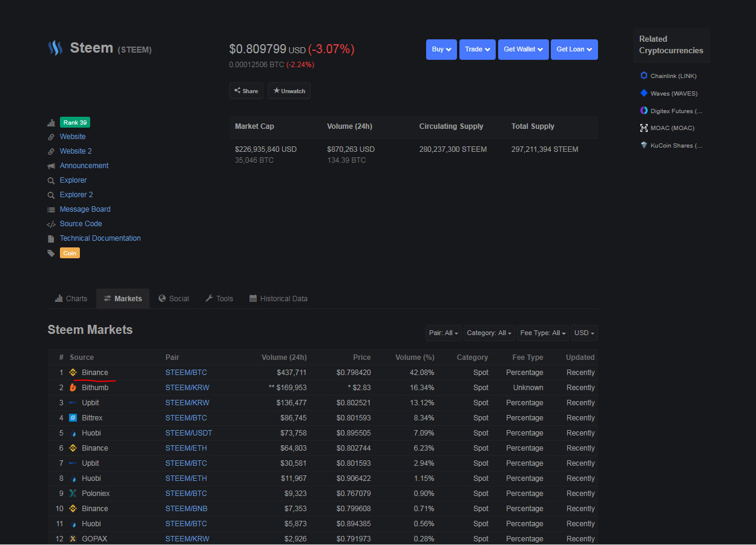
Task: View the Historical Data tab
Action: pos(278,299)
